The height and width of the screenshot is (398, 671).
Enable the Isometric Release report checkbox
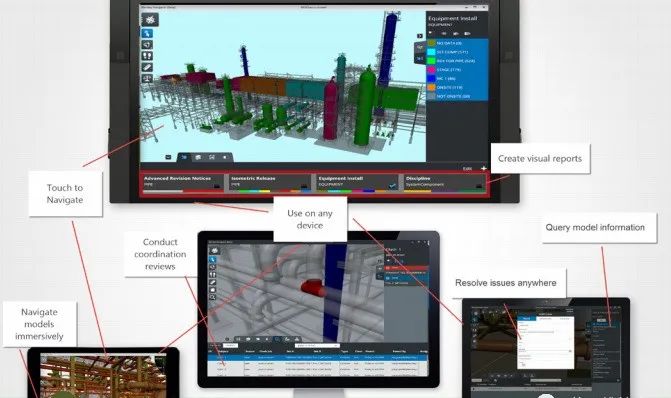[304, 186]
